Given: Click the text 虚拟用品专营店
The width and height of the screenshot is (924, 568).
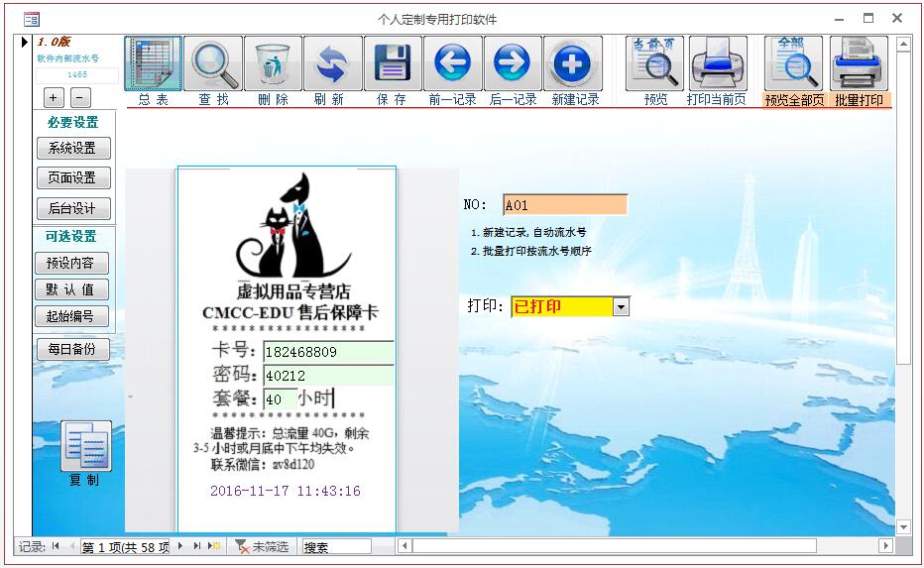Looking at the screenshot, I should click(293, 291).
